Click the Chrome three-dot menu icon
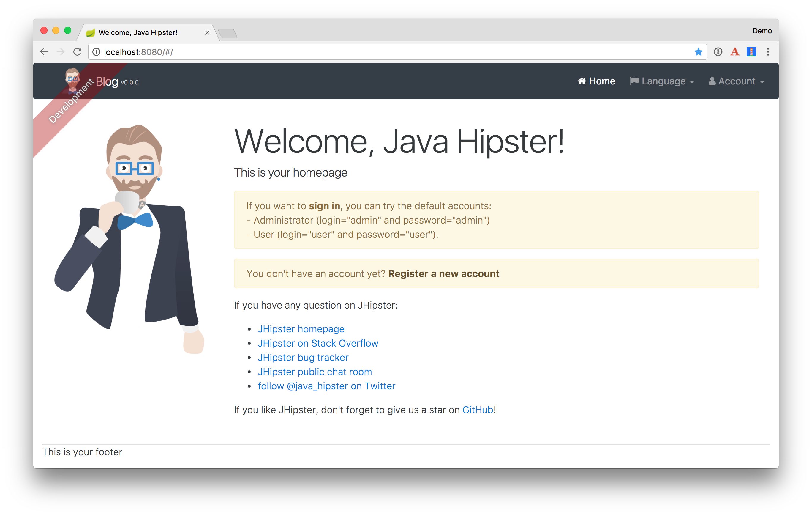812x516 pixels. coord(768,52)
